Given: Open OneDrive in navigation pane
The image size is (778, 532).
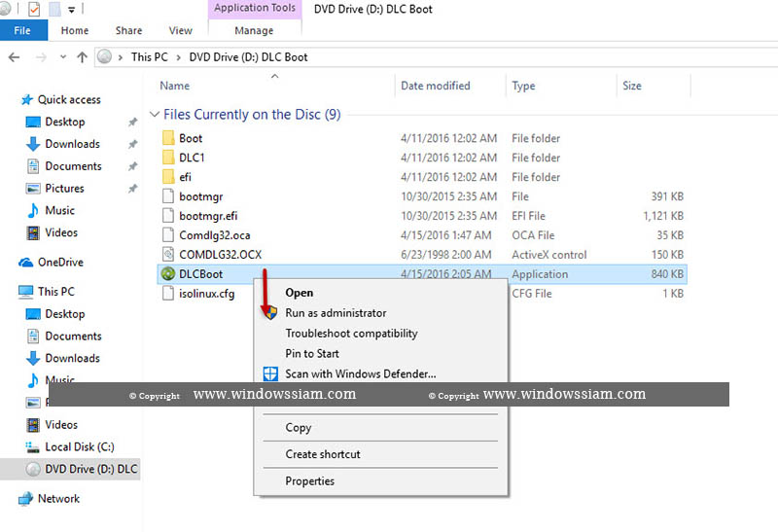Looking at the screenshot, I should [x=60, y=262].
